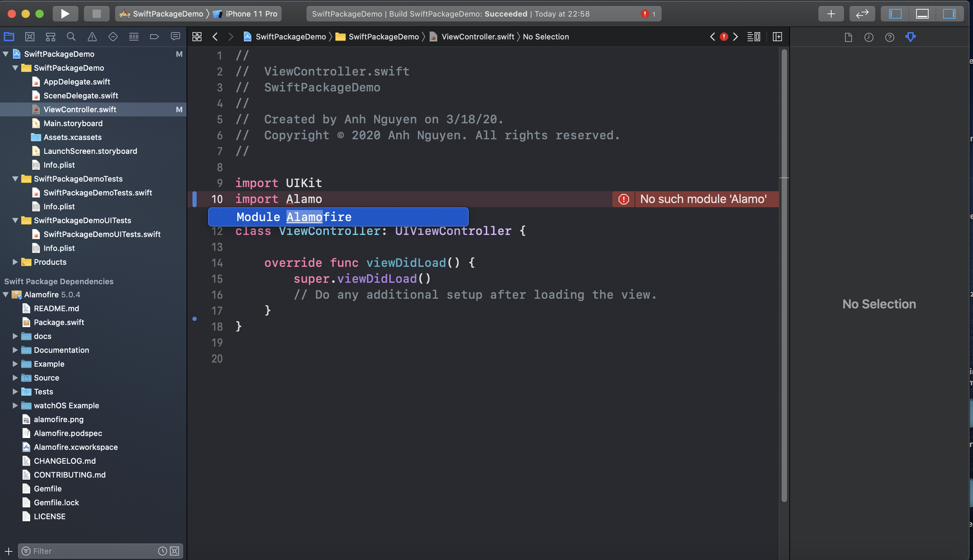The width and height of the screenshot is (973, 560).
Task: Click the editor's vertical scrollbar
Action: 784,277
